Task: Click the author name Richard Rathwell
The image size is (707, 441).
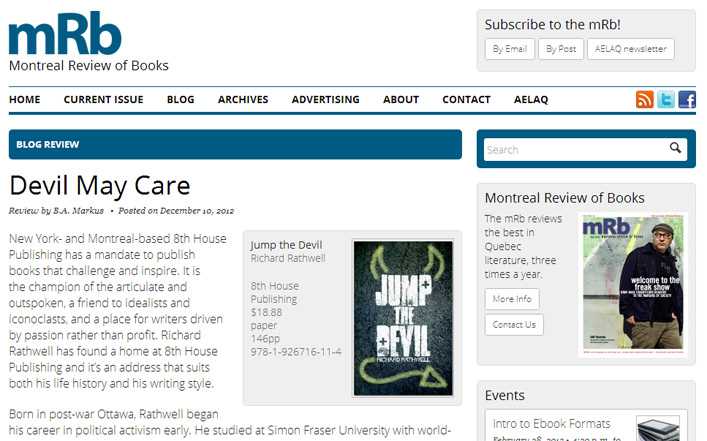Action: 288,258
